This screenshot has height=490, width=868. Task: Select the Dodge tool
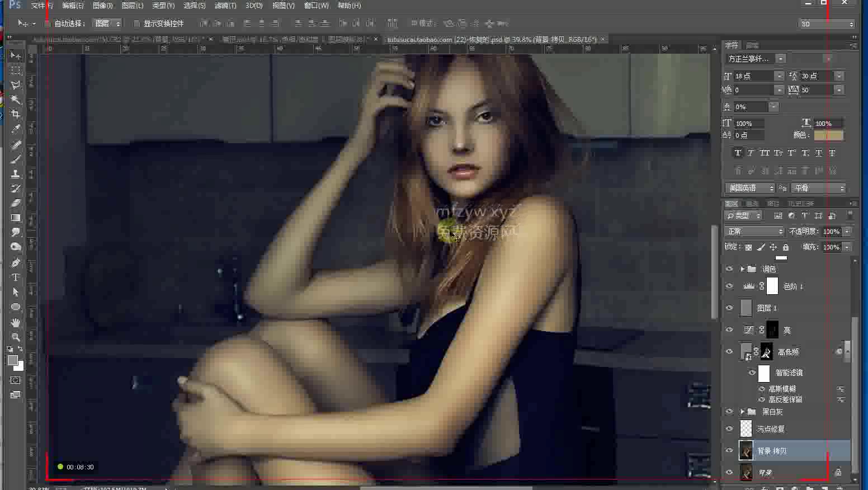tap(16, 247)
